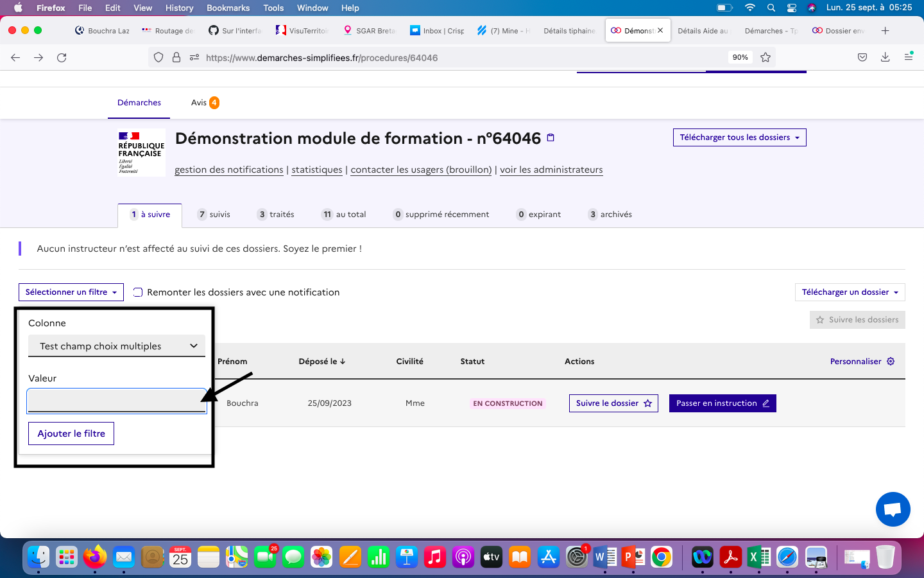Image resolution: width=924 pixels, height=578 pixels.
Task: Open the chat support bubble
Action: pyautogui.click(x=893, y=509)
